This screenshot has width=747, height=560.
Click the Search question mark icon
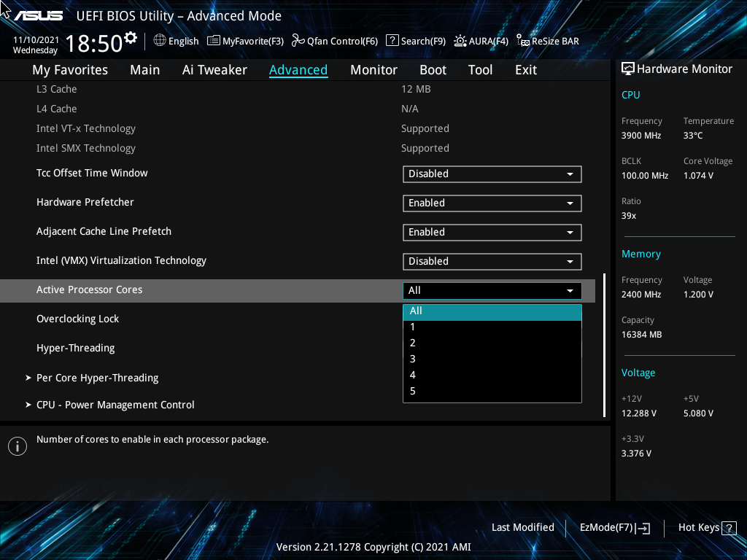[392, 41]
